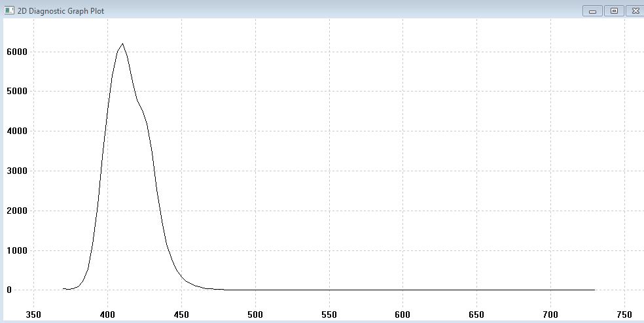Click the window title '2D Diagnostic Graph Plot'
Viewport: 644px width, 323px height.
[61, 11]
